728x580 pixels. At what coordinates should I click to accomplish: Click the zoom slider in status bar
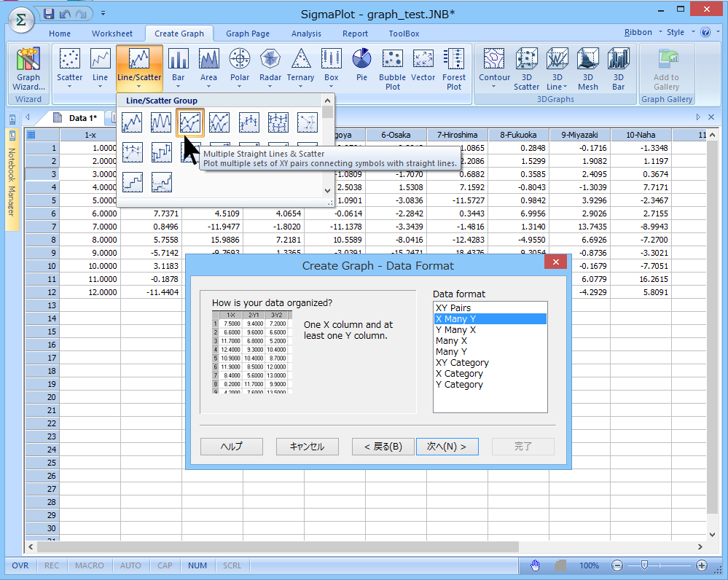point(643,565)
